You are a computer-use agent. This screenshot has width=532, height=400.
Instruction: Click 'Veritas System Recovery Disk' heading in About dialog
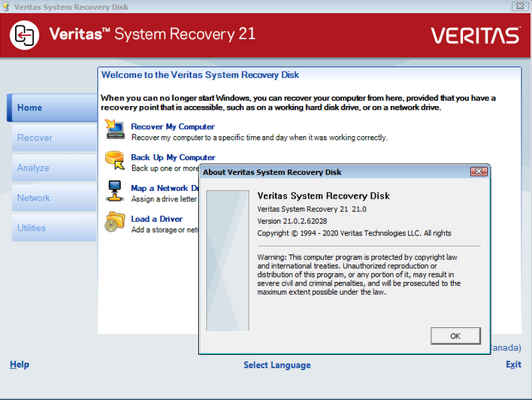coord(323,196)
